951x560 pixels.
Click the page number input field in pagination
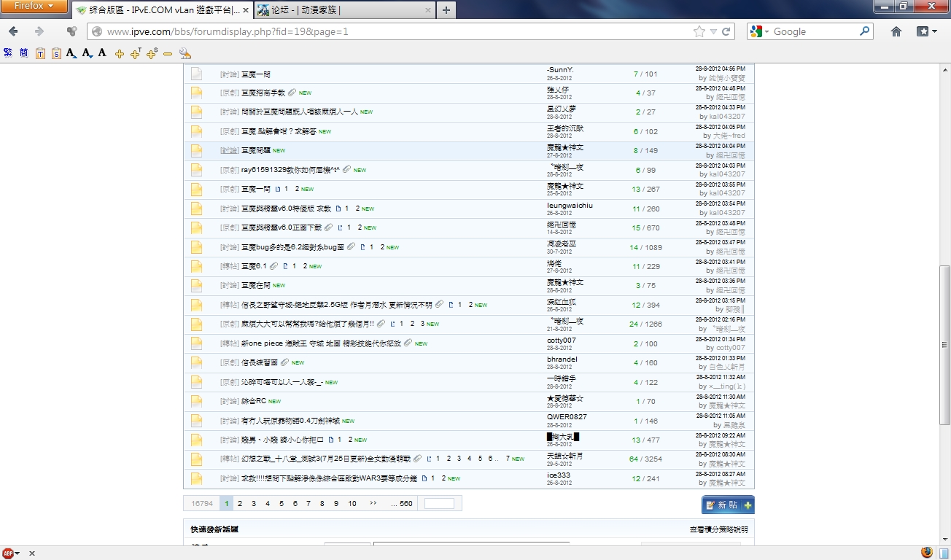[439, 503]
